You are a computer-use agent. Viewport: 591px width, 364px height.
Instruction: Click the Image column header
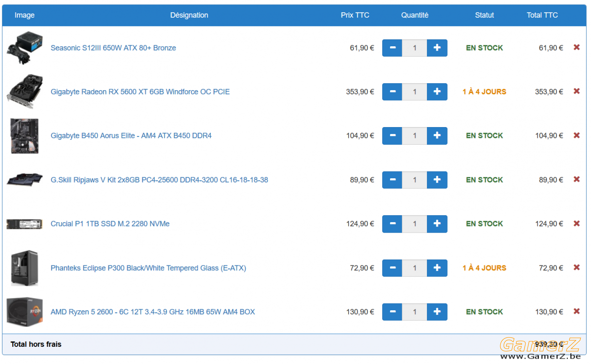pyautogui.click(x=25, y=15)
